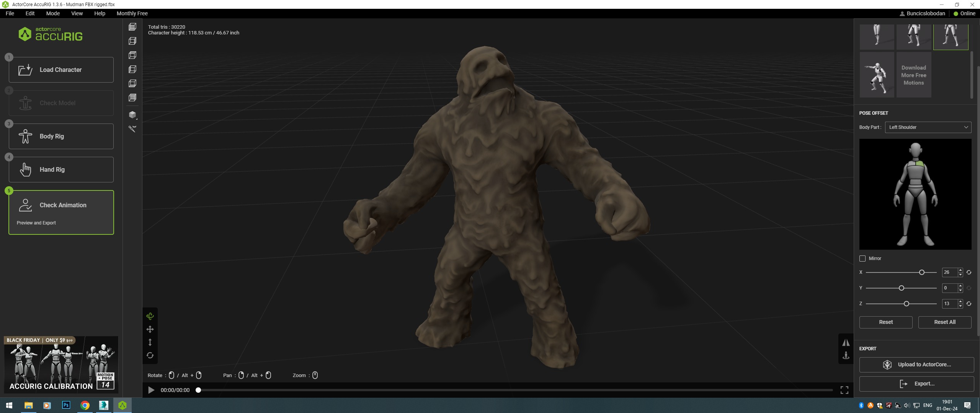Select the fighting pose motion thumbnail
Screen dimensions: 980x413
[x=877, y=75]
